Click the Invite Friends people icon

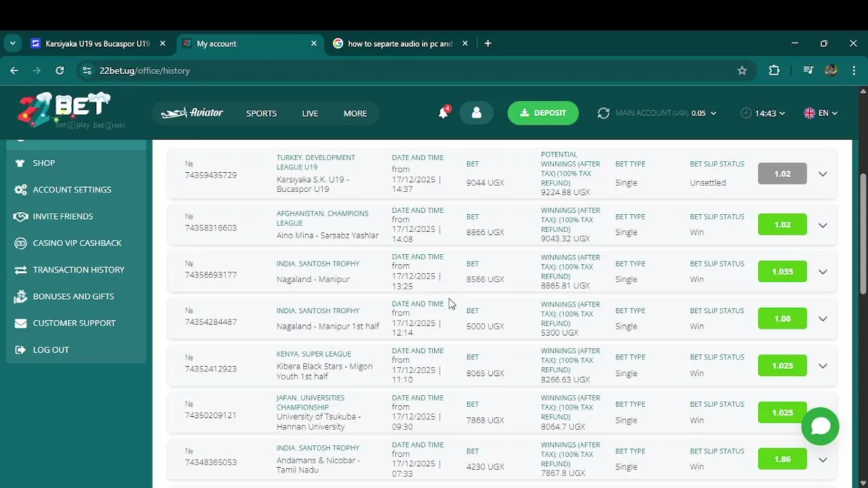click(x=20, y=216)
